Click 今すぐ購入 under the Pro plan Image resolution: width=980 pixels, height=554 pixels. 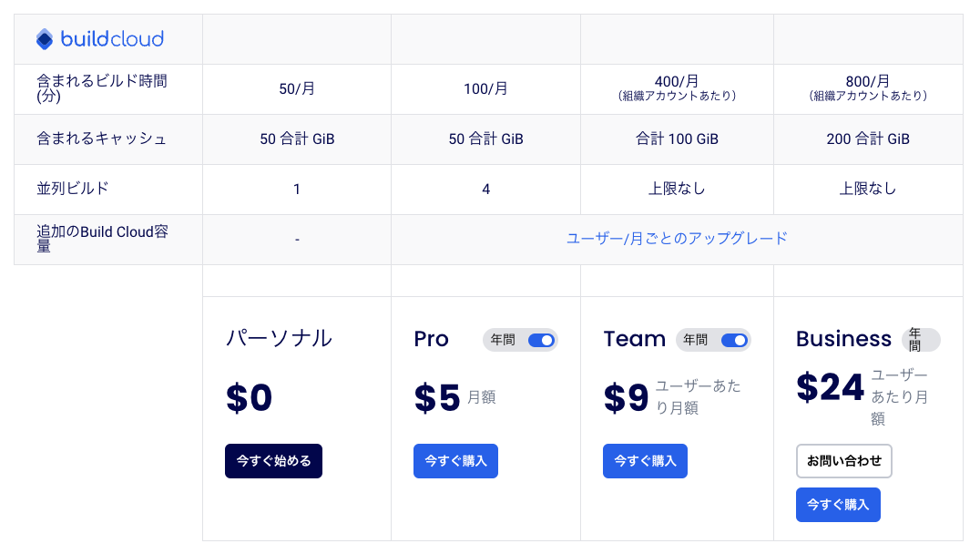(455, 461)
